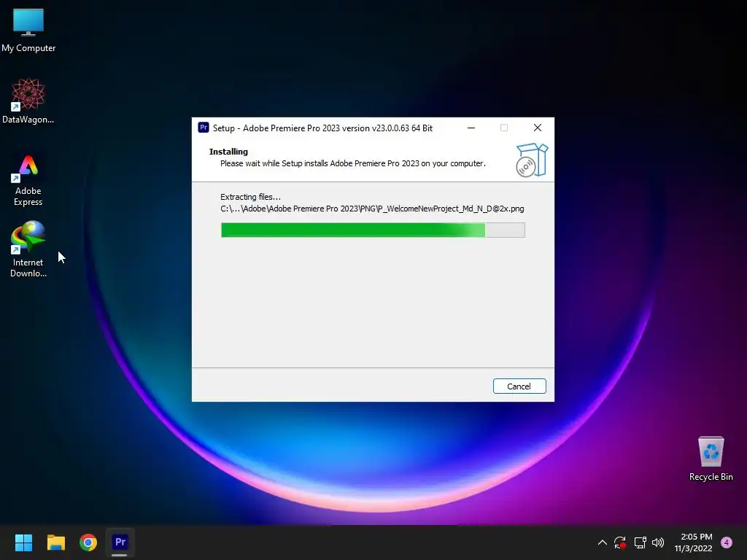Close the Setup window

coord(538,128)
